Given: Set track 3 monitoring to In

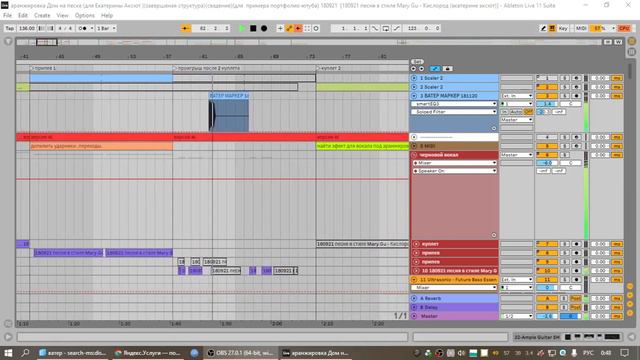Looking at the screenshot, I should click(505, 111).
